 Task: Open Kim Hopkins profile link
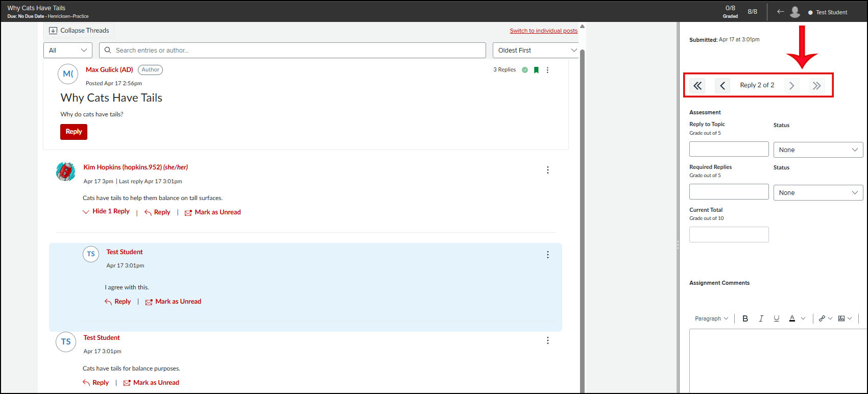pos(136,167)
